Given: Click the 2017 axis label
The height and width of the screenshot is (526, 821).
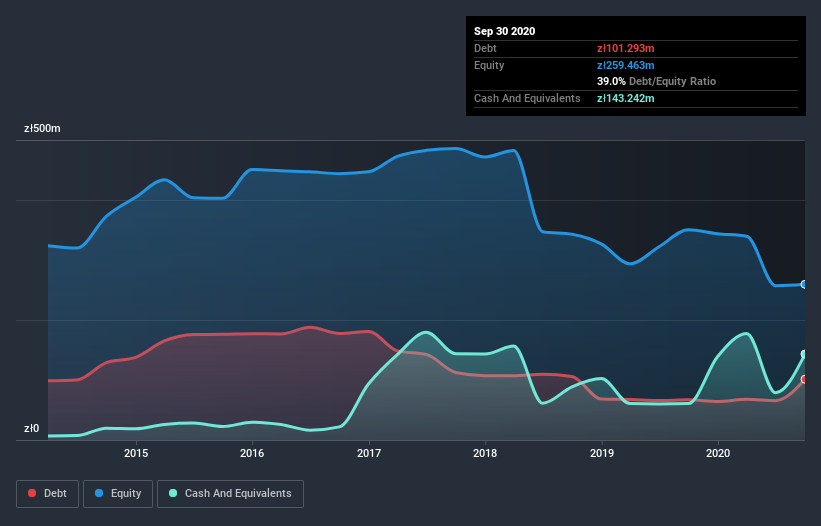Looking at the screenshot, I should click(369, 453).
